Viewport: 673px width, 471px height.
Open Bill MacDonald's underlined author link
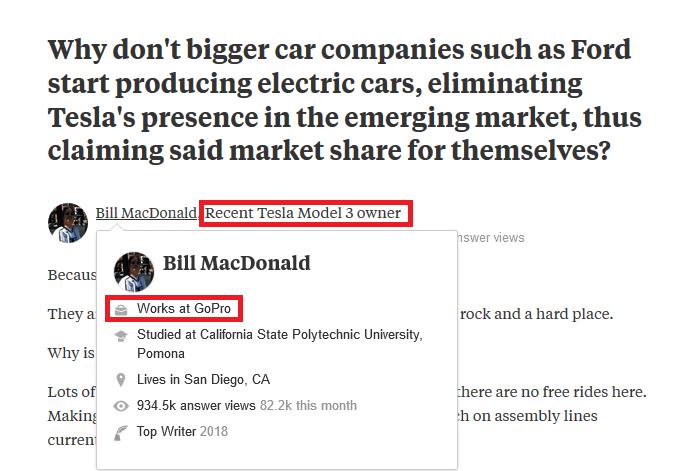[x=146, y=213]
